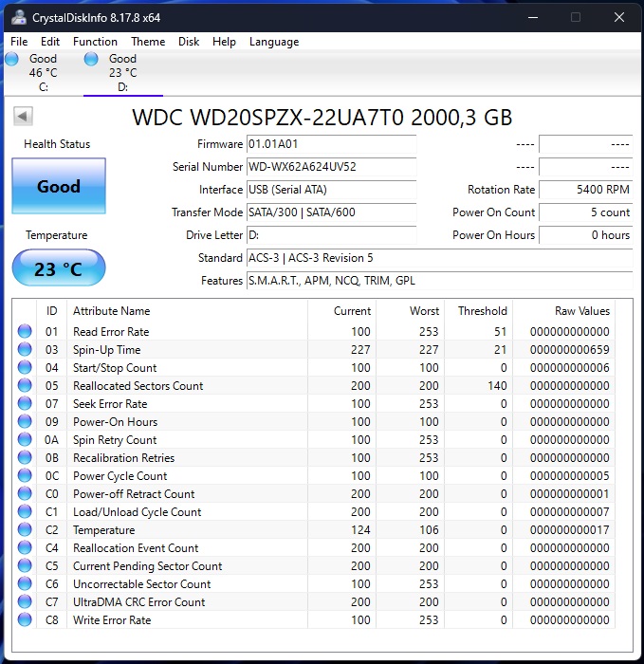The image size is (644, 664).
Task: Click raw value 000000000017 in Temperature row
Action: 569,529
